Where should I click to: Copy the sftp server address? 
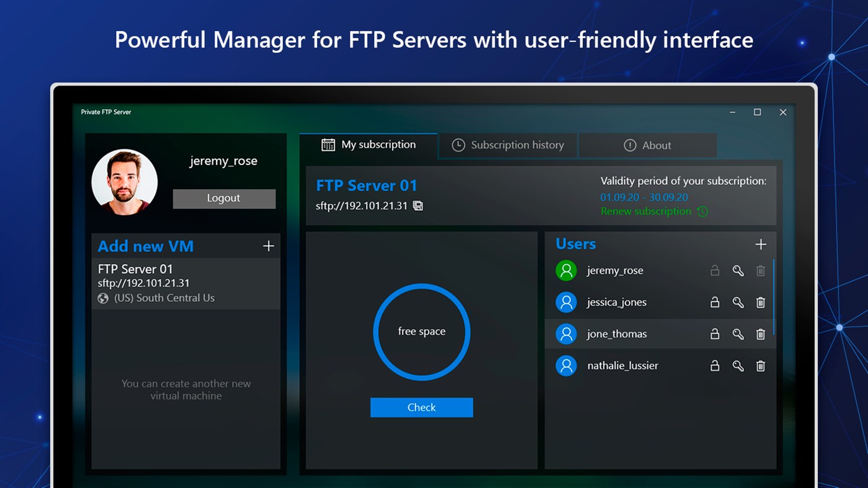(x=417, y=205)
